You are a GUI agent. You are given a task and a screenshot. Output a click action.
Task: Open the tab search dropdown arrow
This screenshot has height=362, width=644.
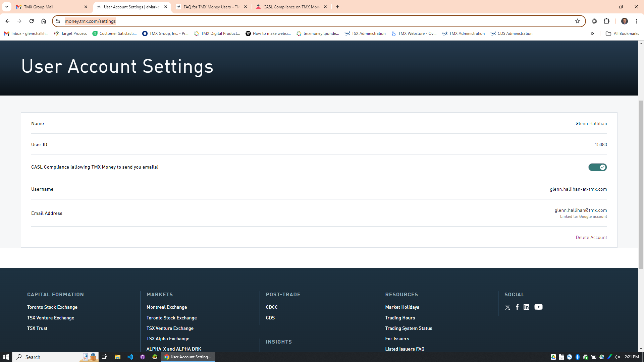coord(6,7)
